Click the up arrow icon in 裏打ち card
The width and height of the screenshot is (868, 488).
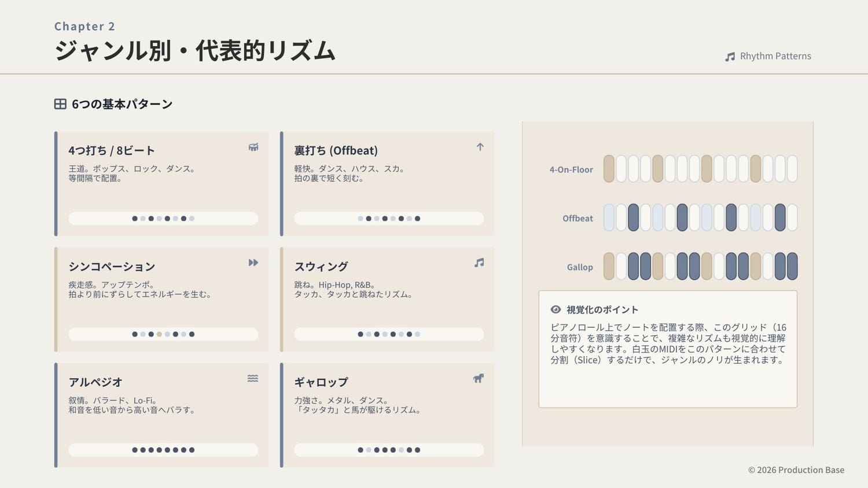coord(480,147)
